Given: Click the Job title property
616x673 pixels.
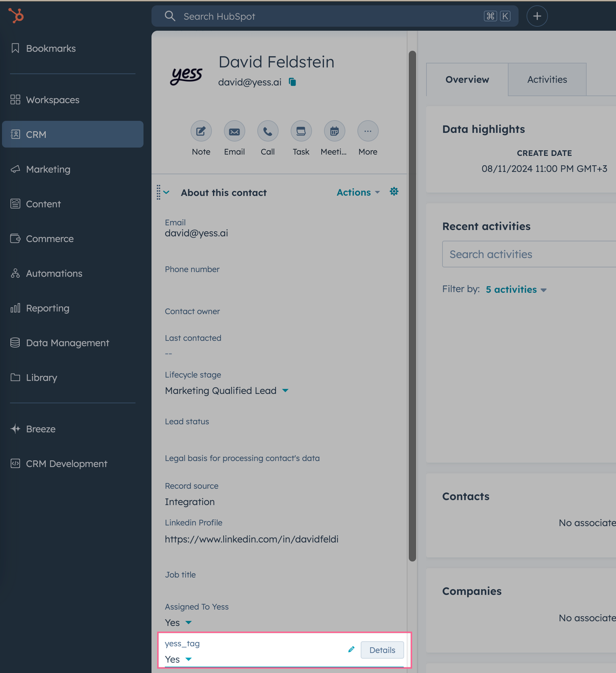Looking at the screenshot, I should coord(180,575).
